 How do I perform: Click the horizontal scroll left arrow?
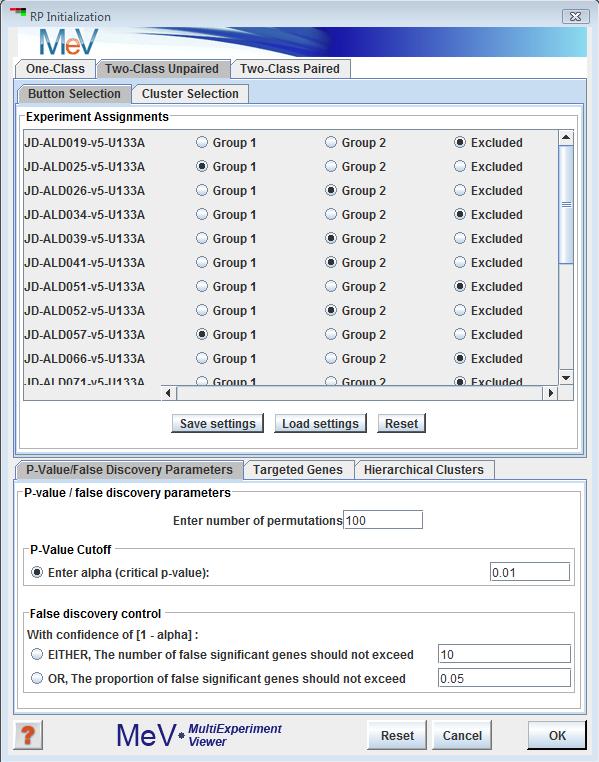pyautogui.click(x=168, y=393)
